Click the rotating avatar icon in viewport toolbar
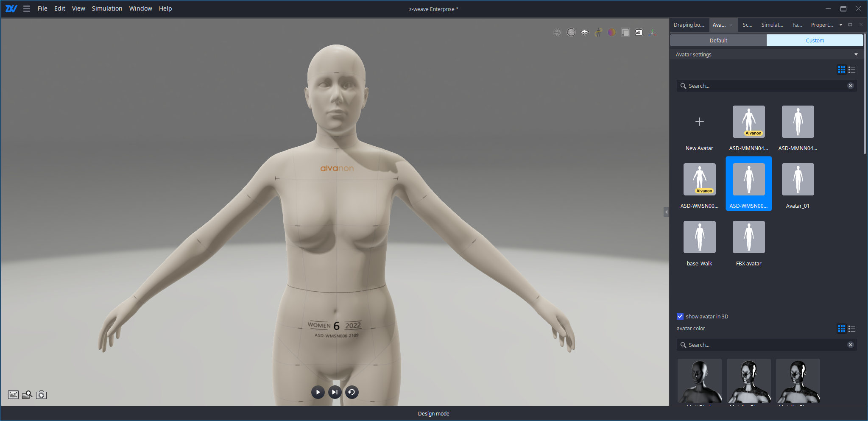This screenshot has width=868, height=421. 598,32
